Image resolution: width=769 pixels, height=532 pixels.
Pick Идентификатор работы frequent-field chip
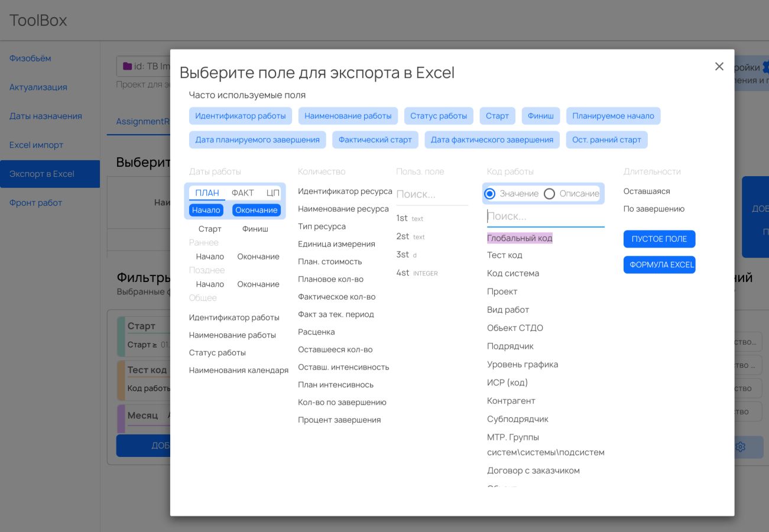[241, 116]
